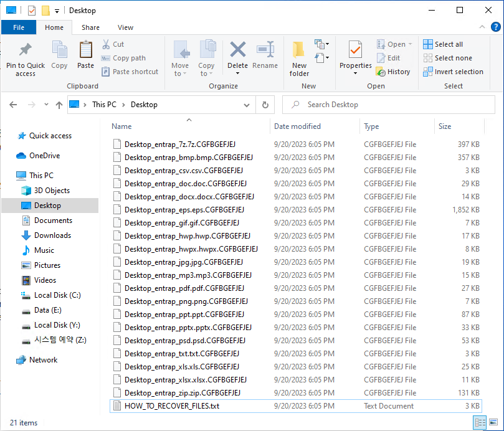Image resolution: width=504 pixels, height=431 pixels.
Task: Click the Paste clipboard icon
Action: pos(85,50)
